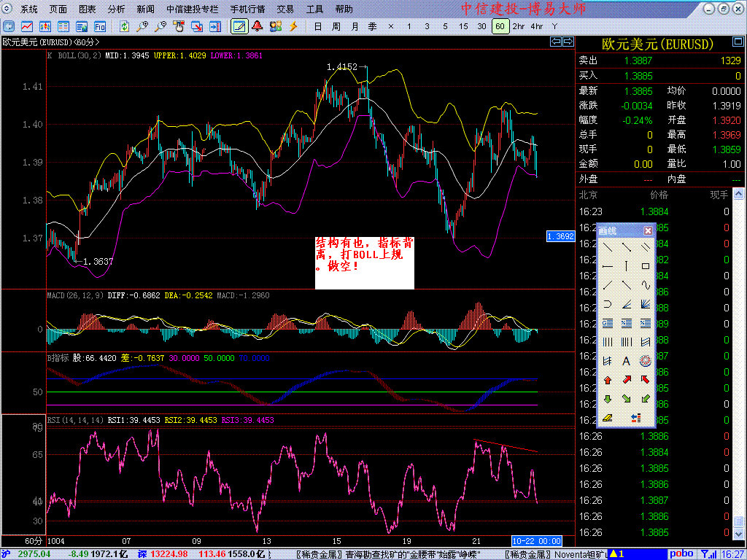Open the 新闻 menu

pyautogui.click(x=145, y=9)
